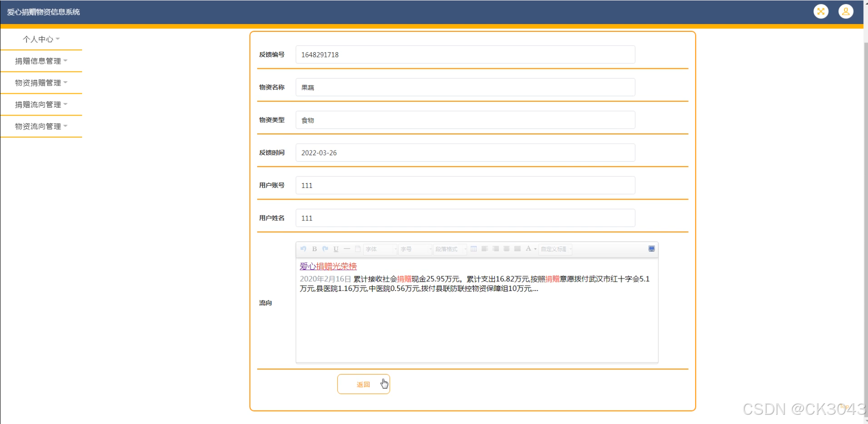The height and width of the screenshot is (424, 868).
Task: Expand the 物资捐赠管理 menu
Action: [41, 83]
